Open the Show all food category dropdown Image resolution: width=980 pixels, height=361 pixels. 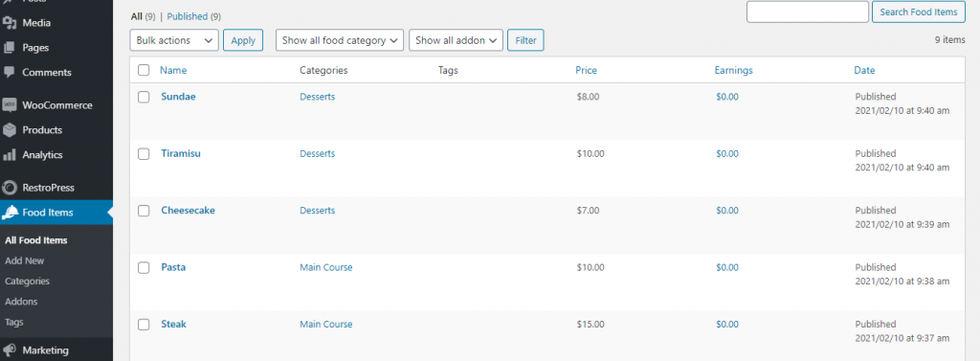click(340, 40)
